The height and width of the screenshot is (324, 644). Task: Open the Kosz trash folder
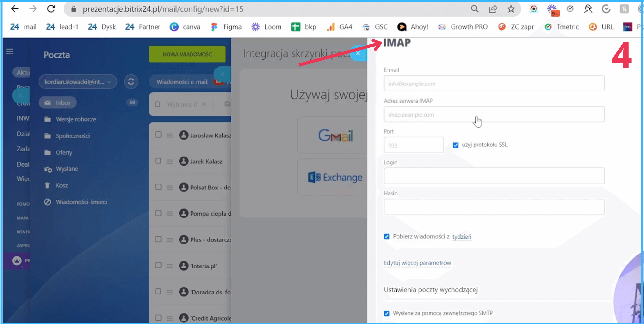click(x=62, y=185)
